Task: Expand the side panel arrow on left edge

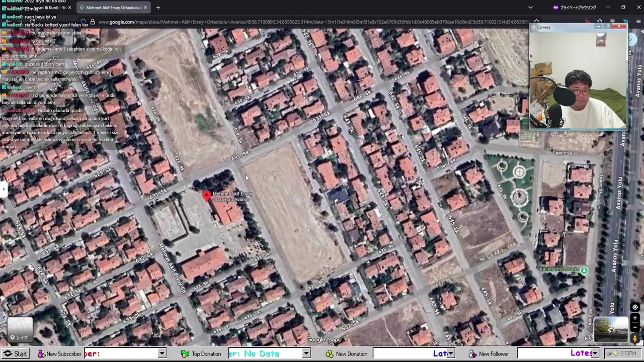Action: click(4, 189)
